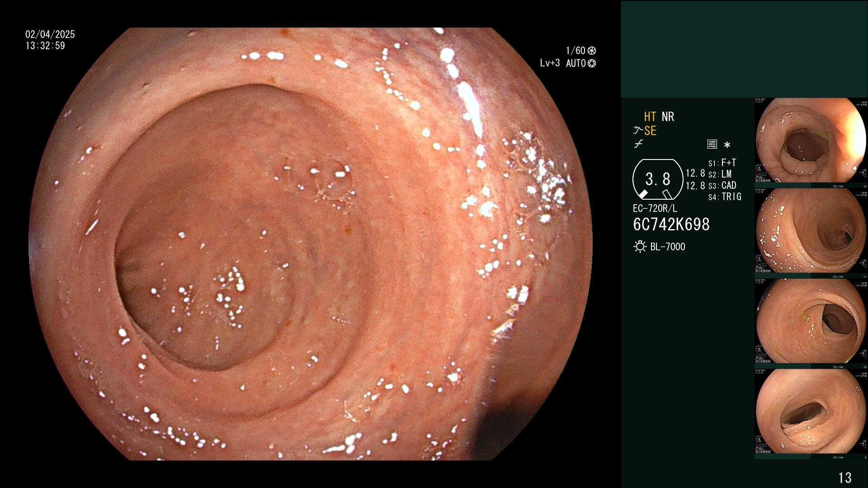Open the first captured thumbnail numbered 12

[811, 141]
